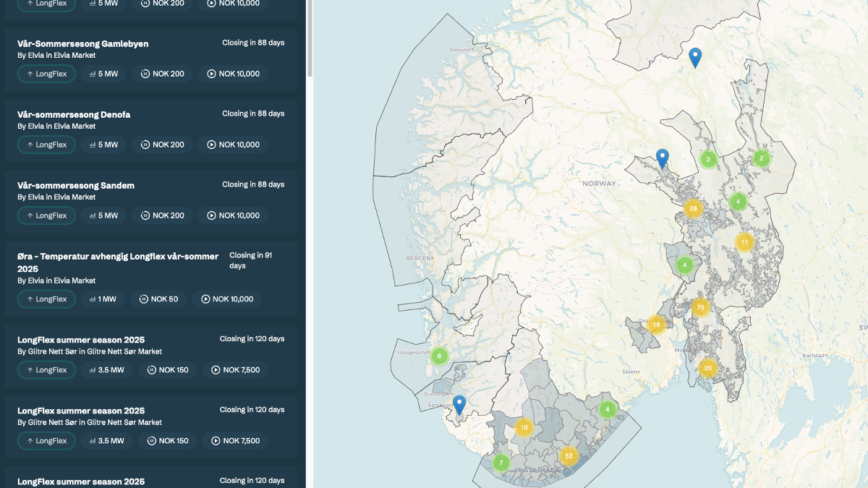
Task: Click LongFlex badge on the Denofa card
Action: pos(46,145)
